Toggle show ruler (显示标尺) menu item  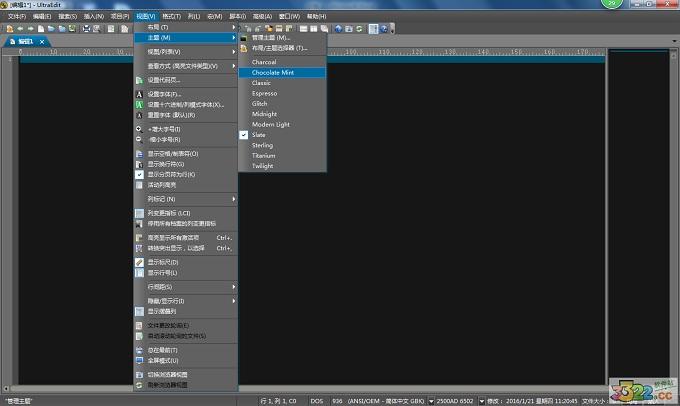tap(186, 262)
